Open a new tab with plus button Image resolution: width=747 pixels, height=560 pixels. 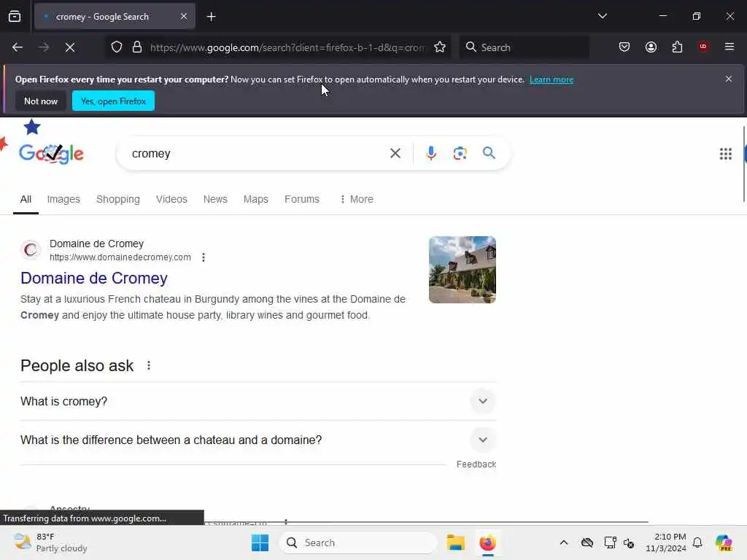point(211,17)
